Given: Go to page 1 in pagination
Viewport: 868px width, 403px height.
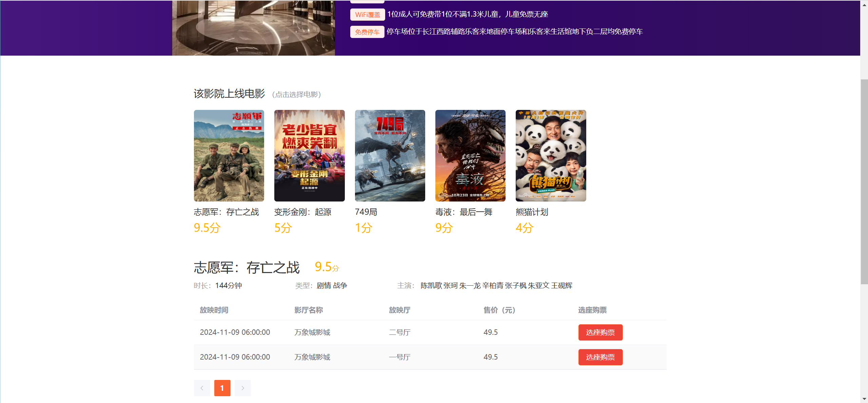Looking at the screenshot, I should (x=222, y=388).
